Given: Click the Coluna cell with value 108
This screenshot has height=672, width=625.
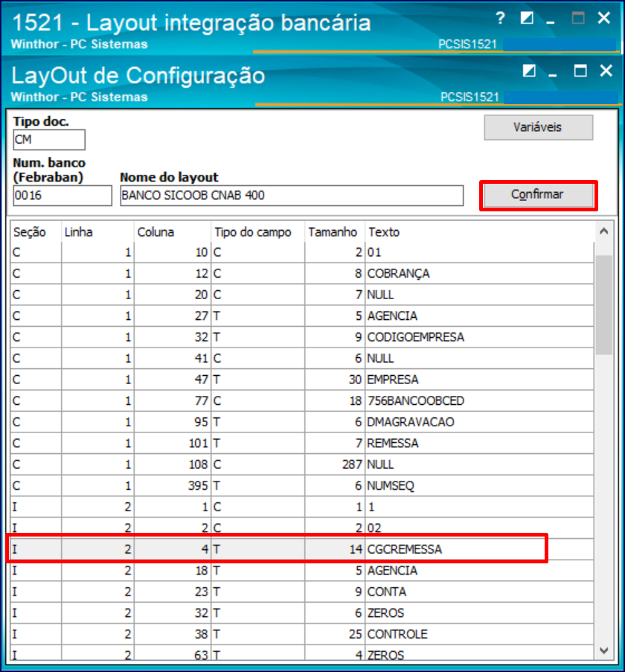Looking at the screenshot, I should (x=173, y=464).
